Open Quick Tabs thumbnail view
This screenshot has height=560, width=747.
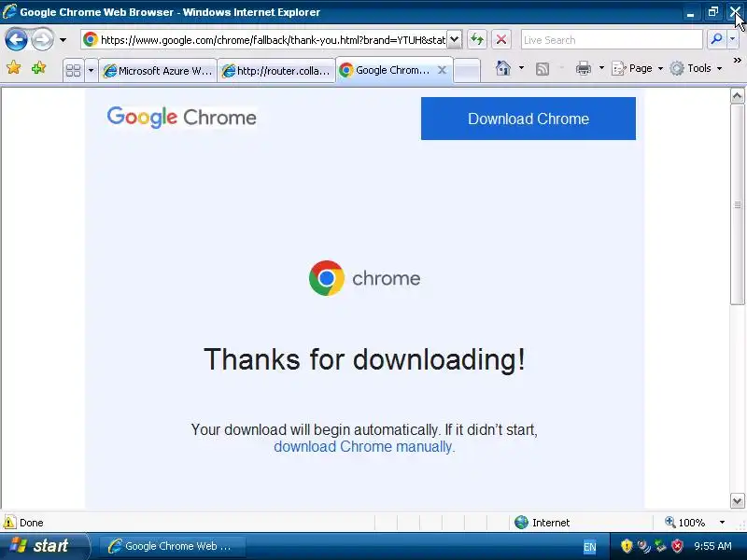pyautogui.click(x=74, y=71)
